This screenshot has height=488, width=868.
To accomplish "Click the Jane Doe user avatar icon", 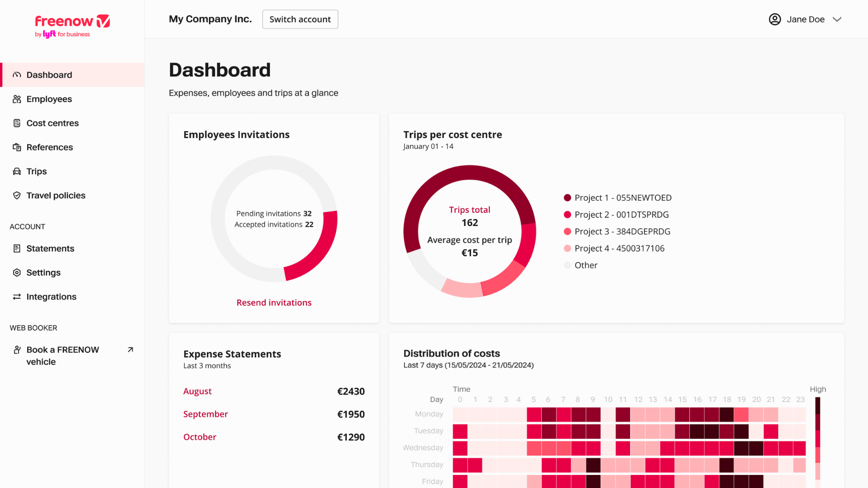I will coord(775,19).
